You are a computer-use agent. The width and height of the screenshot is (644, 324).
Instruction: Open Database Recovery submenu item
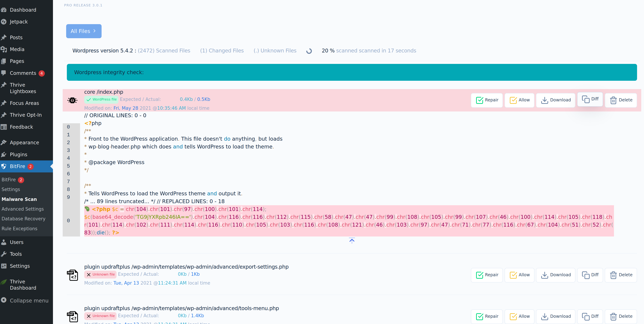pos(23,218)
